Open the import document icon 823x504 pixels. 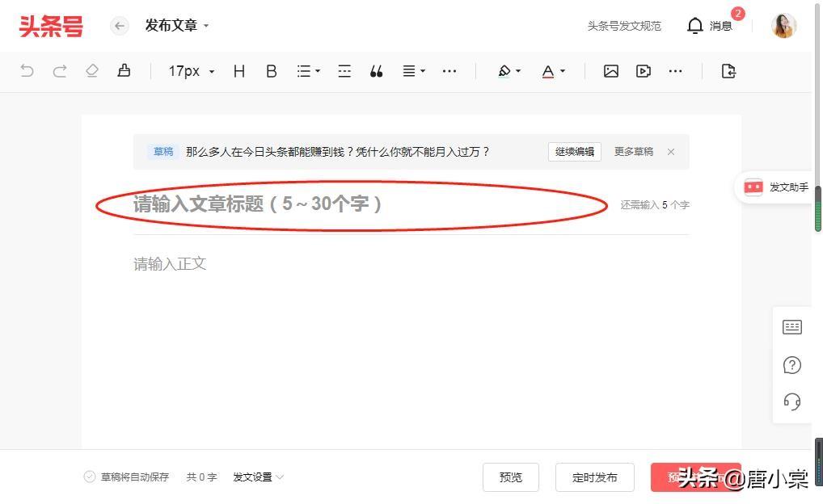[728, 71]
